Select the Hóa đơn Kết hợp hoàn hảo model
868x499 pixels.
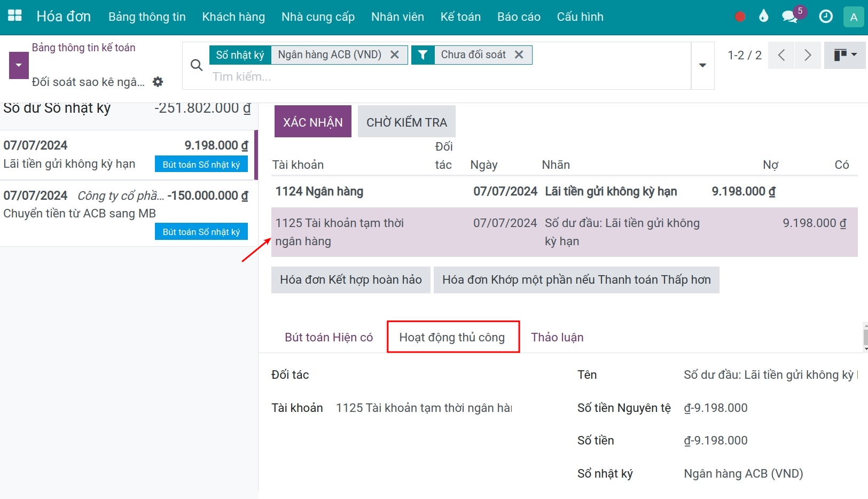click(350, 280)
